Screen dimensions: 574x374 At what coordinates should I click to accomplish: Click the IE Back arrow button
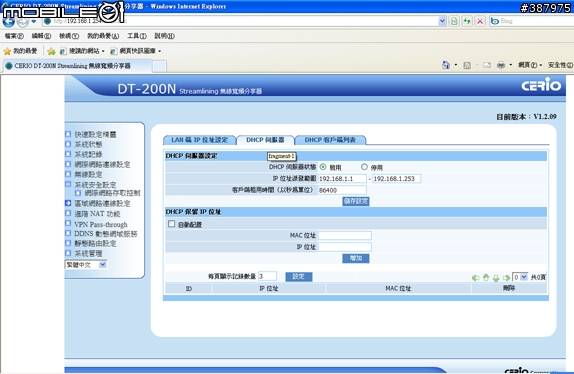(8, 22)
